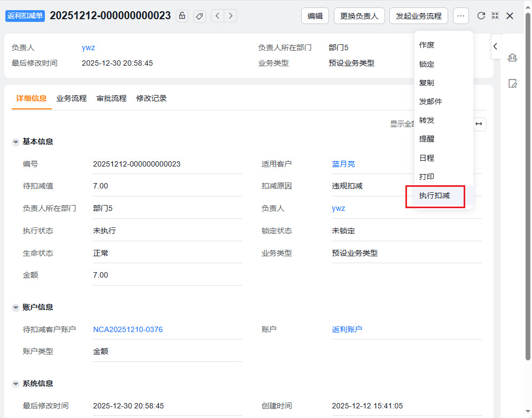Choose 转发 from the dropdown menu

[444, 120]
